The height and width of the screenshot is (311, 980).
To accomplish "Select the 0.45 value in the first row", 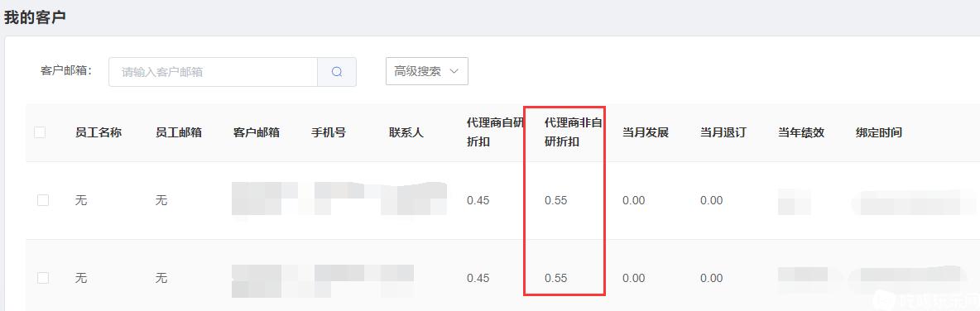I will pyautogui.click(x=478, y=200).
